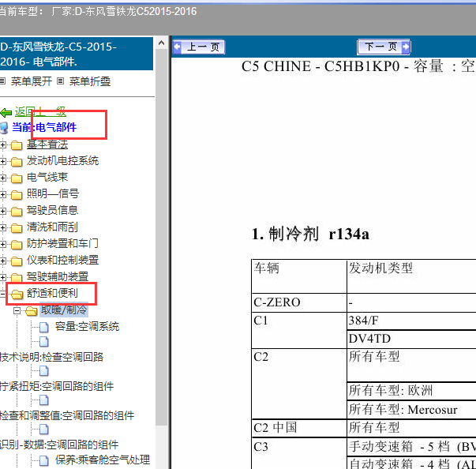Expand the 发动机电控系统 folder node
The height and width of the screenshot is (469, 476).
[x=2, y=161]
